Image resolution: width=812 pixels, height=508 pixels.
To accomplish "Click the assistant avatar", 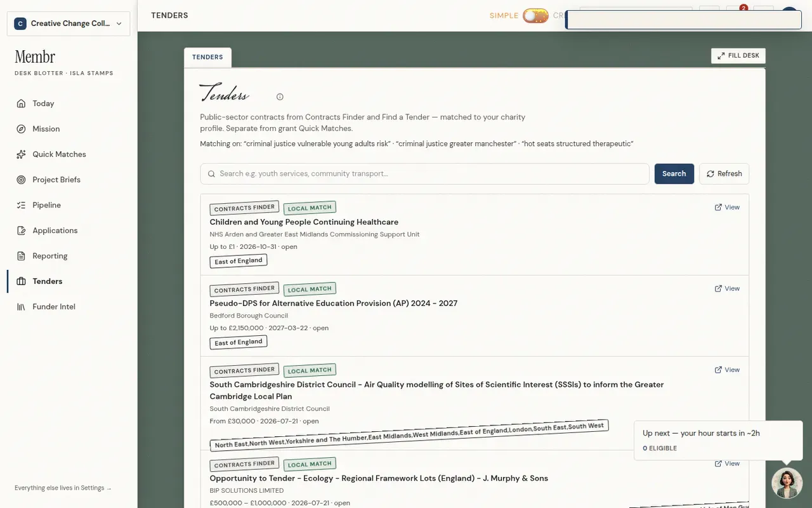I will (787, 483).
